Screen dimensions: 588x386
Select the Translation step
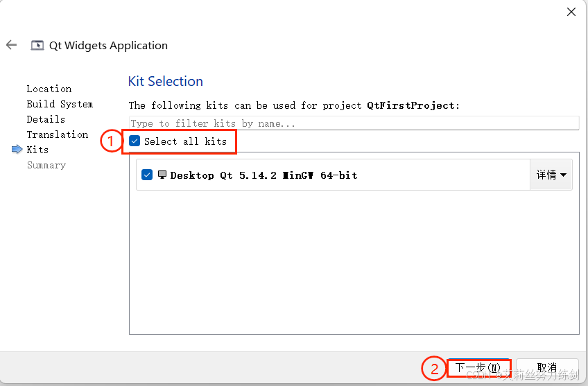58,134
